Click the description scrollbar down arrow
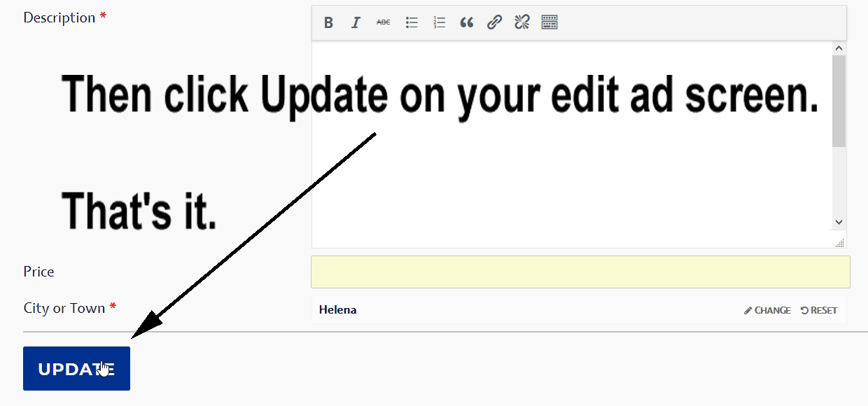Image resolution: width=868 pixels, height=406 pixels. coord(839,222)
